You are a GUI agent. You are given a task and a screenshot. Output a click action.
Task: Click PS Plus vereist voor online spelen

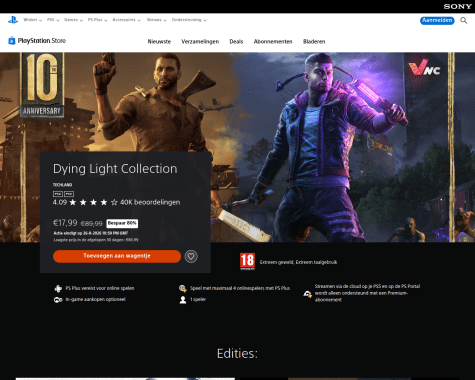(100, 288)
